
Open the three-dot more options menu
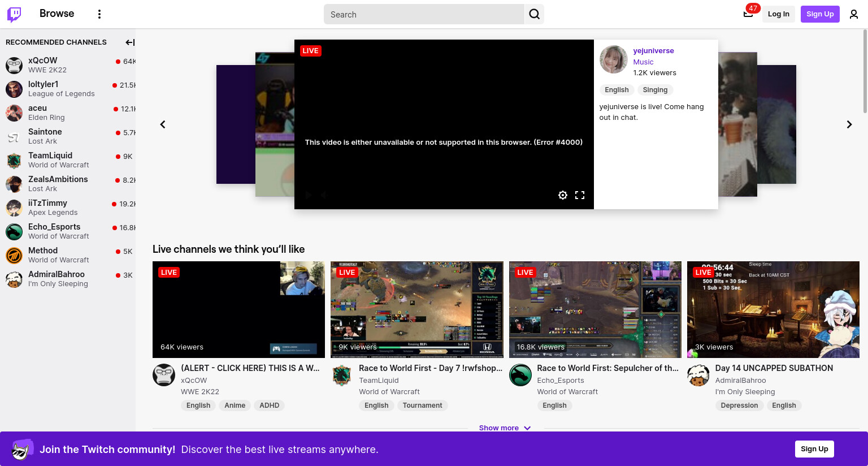[99, 14]
